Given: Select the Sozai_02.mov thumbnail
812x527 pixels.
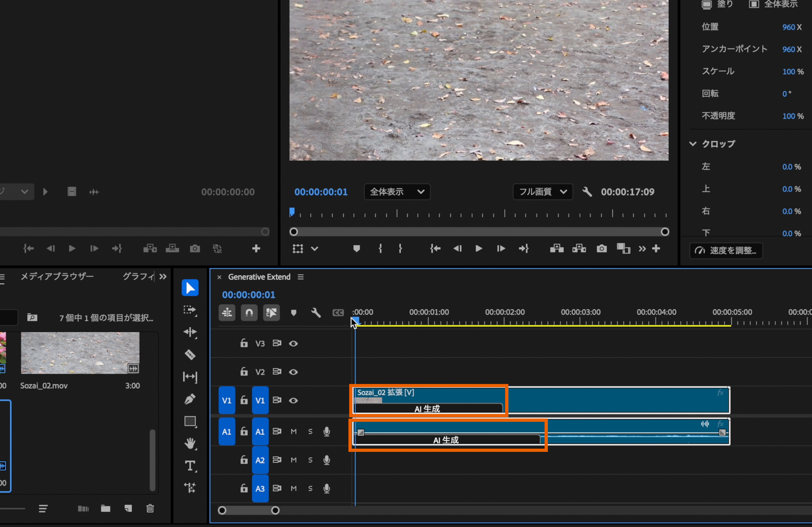Looking at the screenshot, I should pos(80,353).
